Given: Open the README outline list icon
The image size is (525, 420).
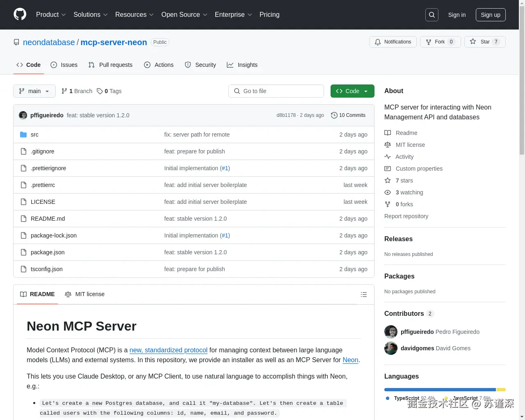Looking at the screenshot, I should tap(363, 294).
